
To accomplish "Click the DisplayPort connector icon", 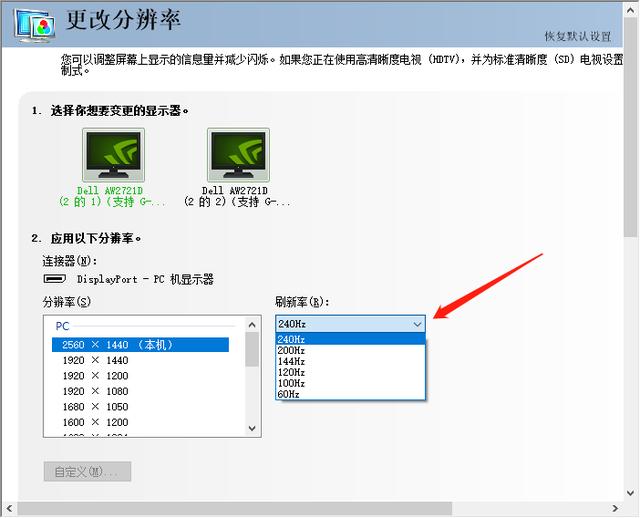I will [55, 279].
